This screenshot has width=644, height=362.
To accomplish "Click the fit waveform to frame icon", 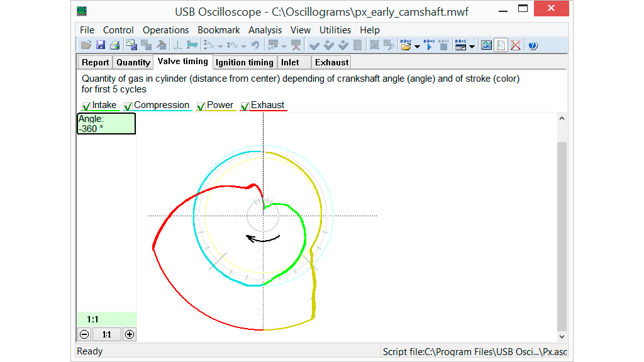I will point(374,45).
